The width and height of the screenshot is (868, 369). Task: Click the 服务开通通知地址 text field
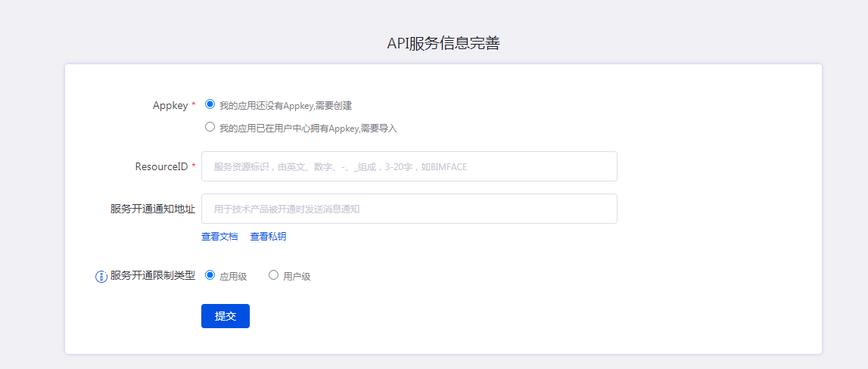(409, 209)
